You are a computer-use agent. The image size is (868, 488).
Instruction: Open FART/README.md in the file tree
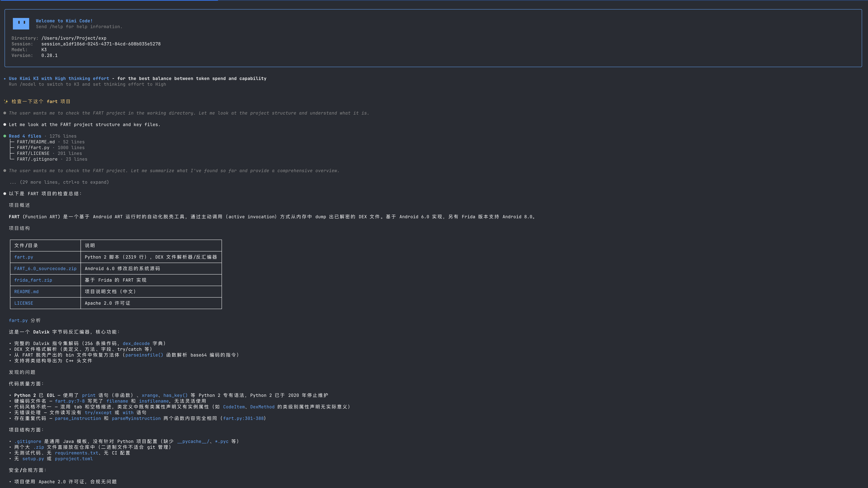point(36,142)
